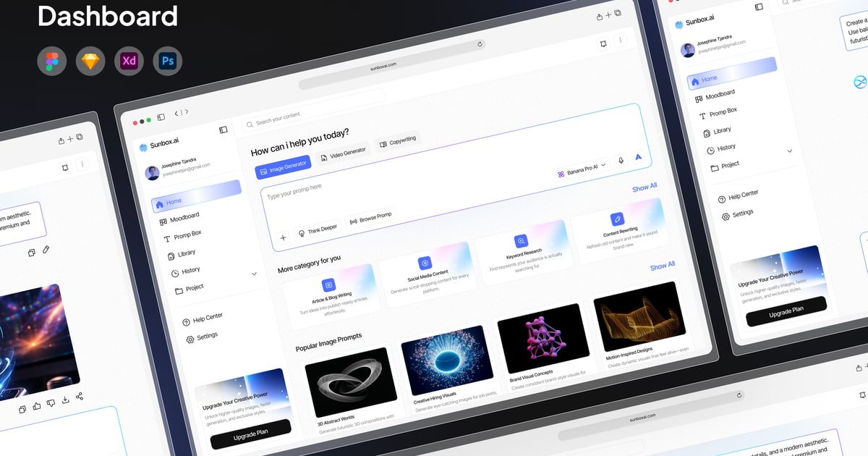Click the blue send arrow icon in prompt box
Viewport: 868px width, 456px height.
click(639, 157)
